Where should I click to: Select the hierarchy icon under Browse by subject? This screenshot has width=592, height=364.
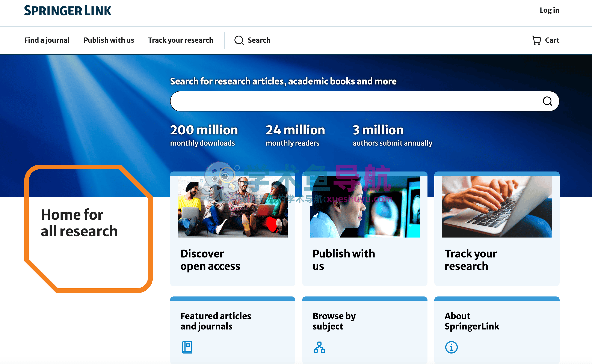point(319,347)
